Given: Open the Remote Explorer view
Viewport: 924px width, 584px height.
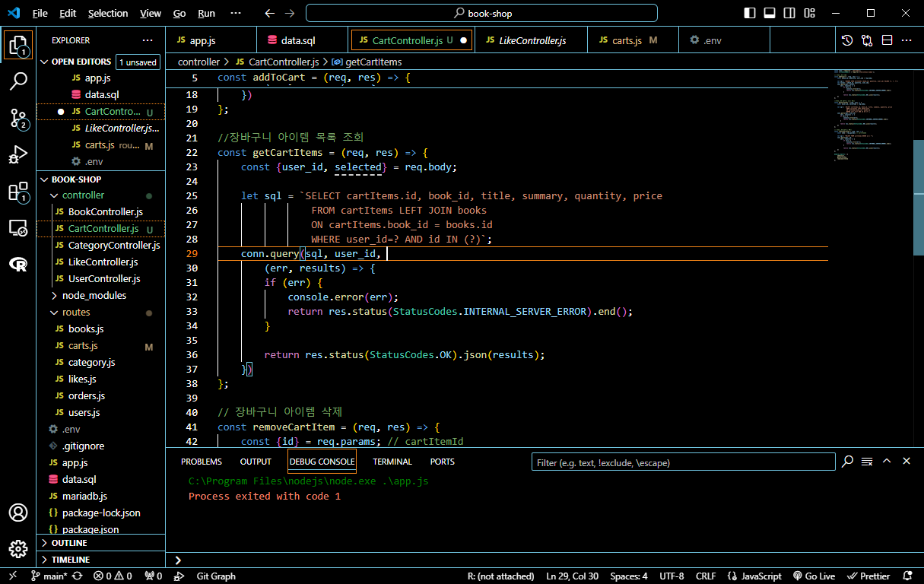Looking at the screenshot, I should 18,227.
